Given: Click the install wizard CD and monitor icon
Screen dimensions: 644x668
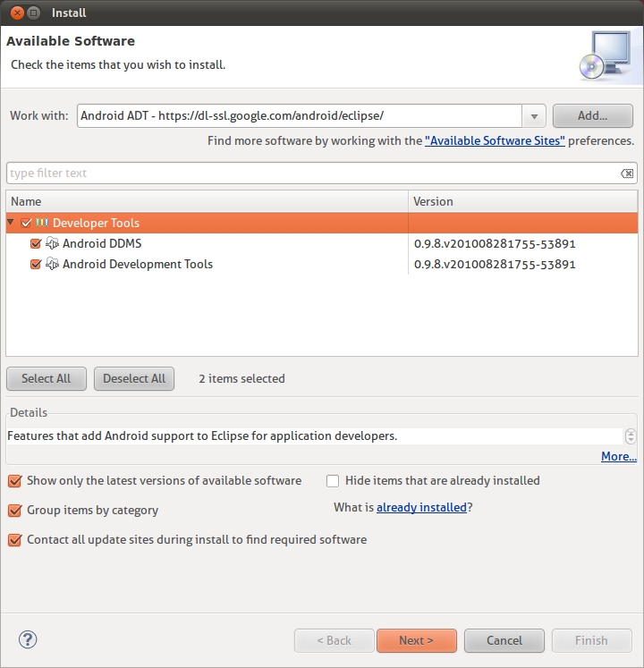Looking at the screenshot, I should click(x=606, y=55).
